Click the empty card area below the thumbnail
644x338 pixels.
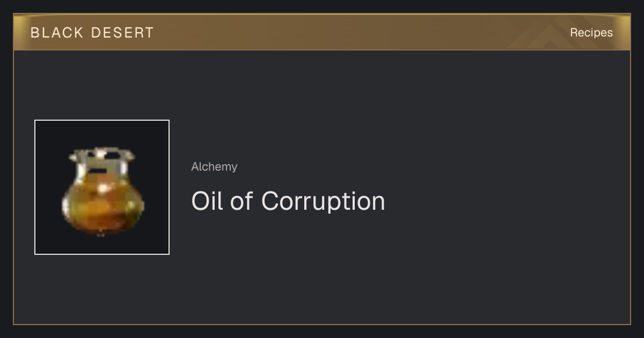pyautogui.click(x=102, y=289)
